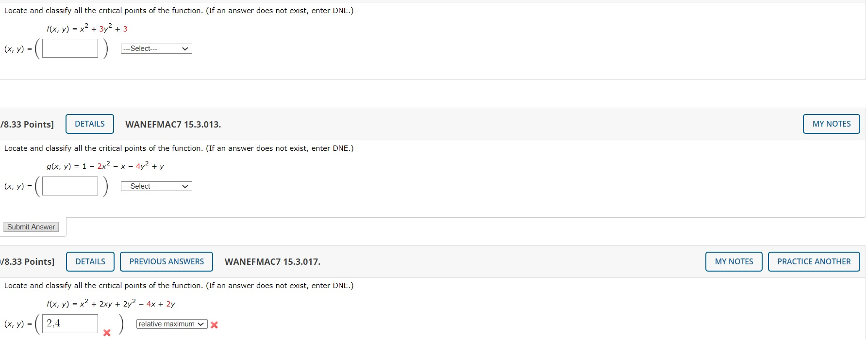Click the red X beside the relative maximum dropdown
The image size is (868, 339).
214,325
